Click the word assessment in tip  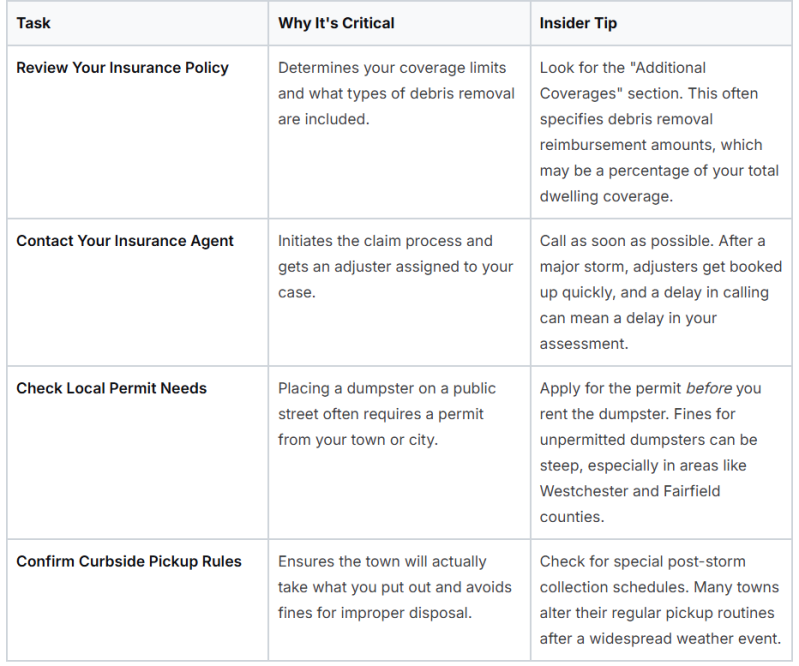coord(584,344)
